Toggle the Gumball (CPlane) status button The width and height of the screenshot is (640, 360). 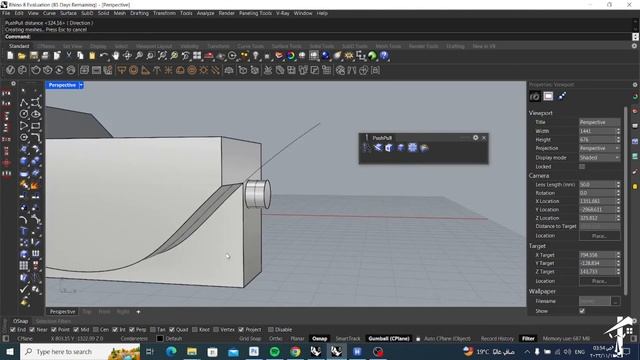[x=389, y=339]
